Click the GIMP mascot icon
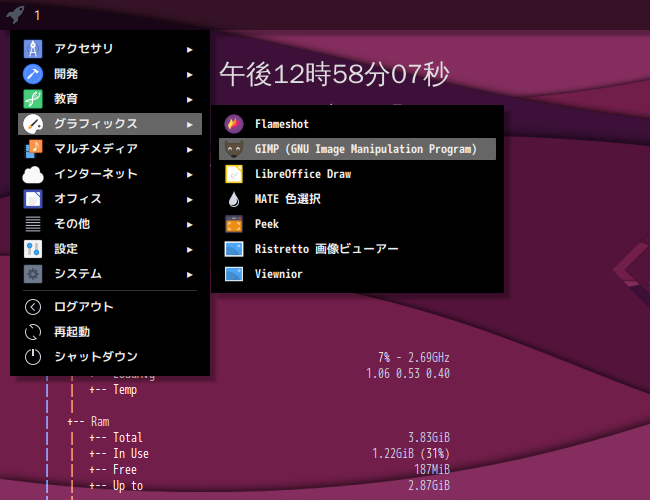The height and width of the screenshot is (500, 650). point(234,148)
